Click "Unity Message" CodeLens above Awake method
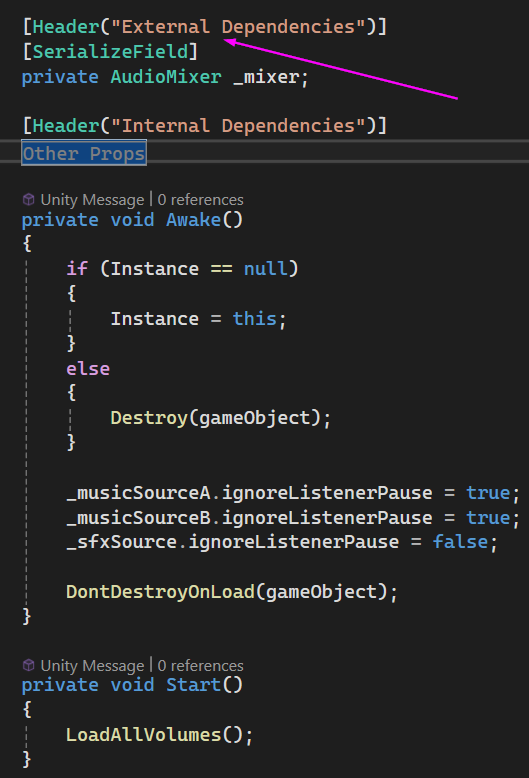The width and height of the screenshot is (529, 778). click(92, 199)
